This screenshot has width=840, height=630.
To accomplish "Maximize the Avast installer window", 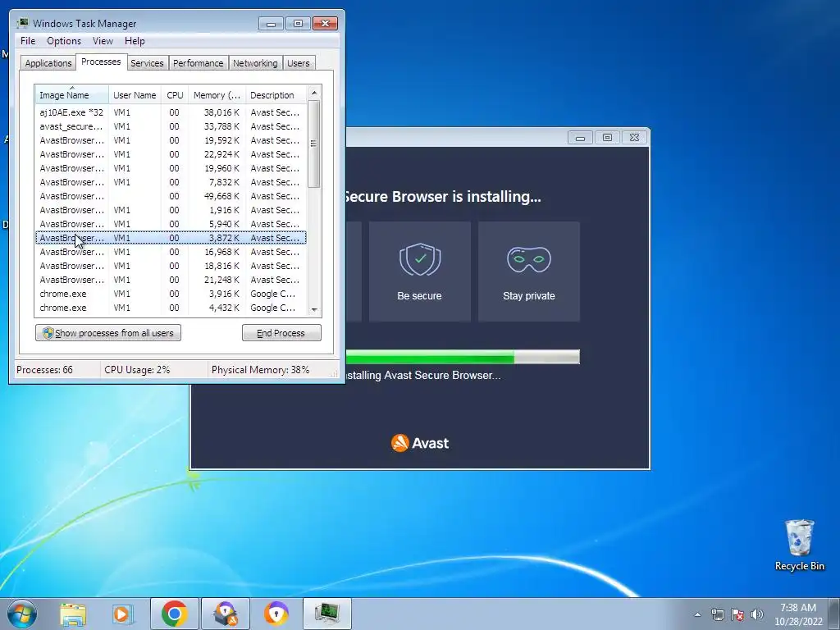I will point(607,138).
